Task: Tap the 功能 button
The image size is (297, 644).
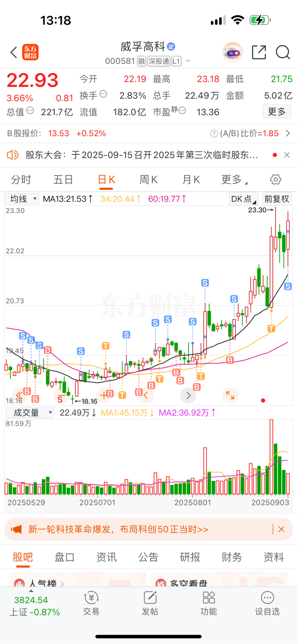Action: 209,603
